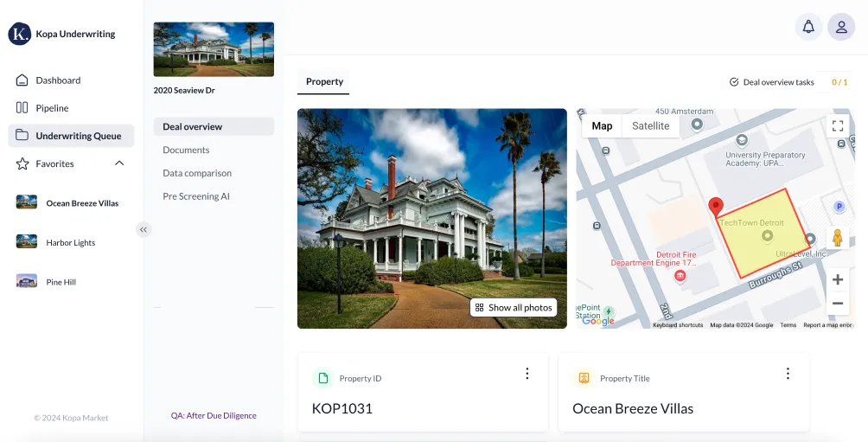The width and height of the screenshot is (868, 442).
Task: Click QA: After Due Diligence link
Action: (214, 415)
